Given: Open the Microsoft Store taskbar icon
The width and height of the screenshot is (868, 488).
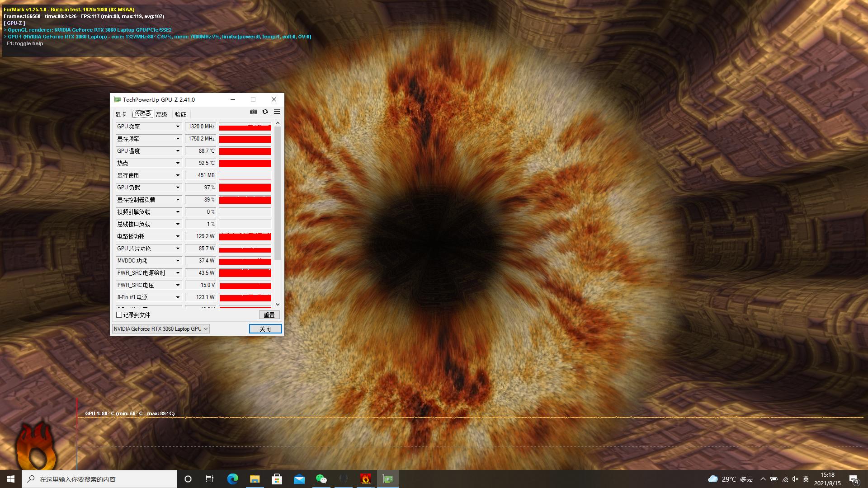Looking at the screenshot, I should point(277,479).
